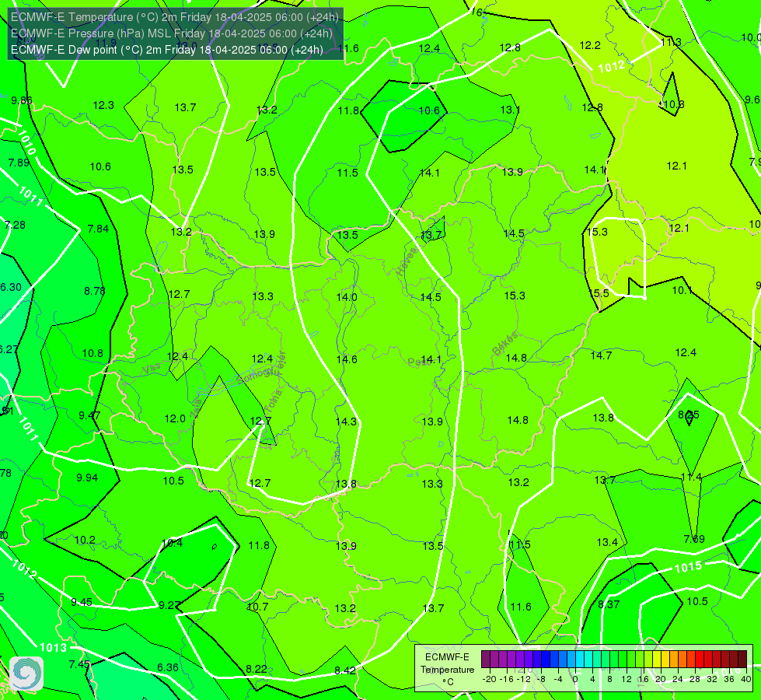Click the 12.2 value
The image size is (761, 700).
[590, 45]
